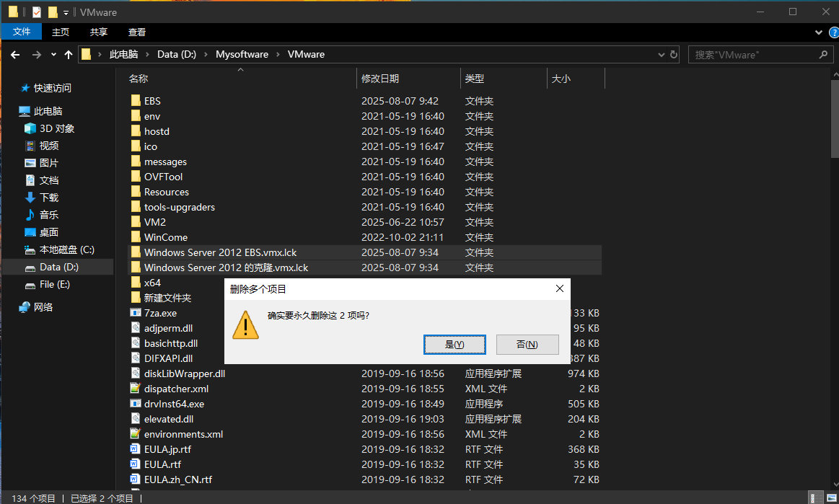The image size is (839, 504).
Task: Select the ico folder icon
Action: [136, 146]
